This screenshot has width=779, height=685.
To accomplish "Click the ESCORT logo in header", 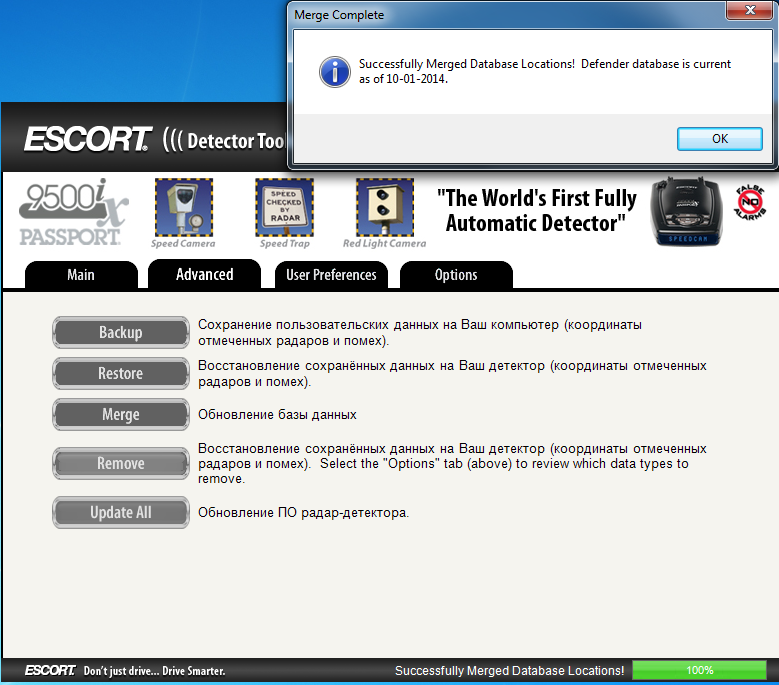I will [87, 139].
